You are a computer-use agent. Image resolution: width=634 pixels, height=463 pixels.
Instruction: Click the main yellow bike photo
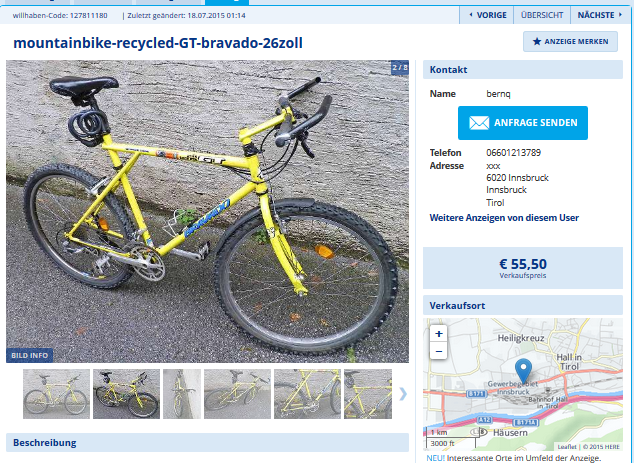click(x=207, y=211)
